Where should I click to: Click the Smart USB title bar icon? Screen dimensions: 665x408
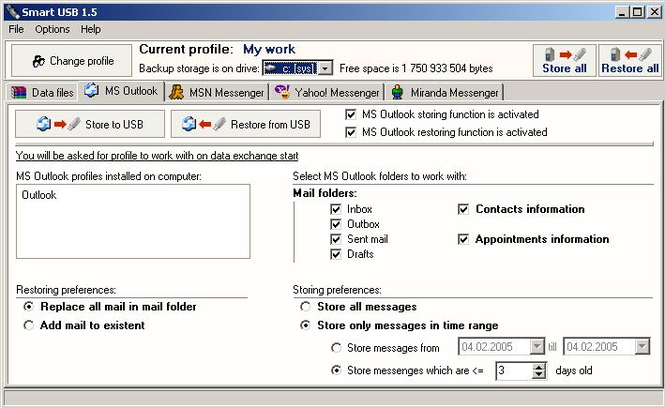click(x=13, y=12)
